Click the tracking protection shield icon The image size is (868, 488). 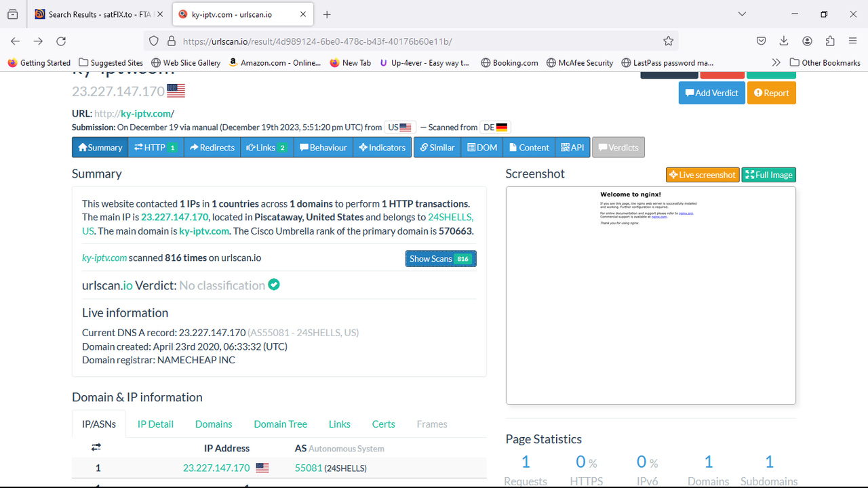point(154,41)
